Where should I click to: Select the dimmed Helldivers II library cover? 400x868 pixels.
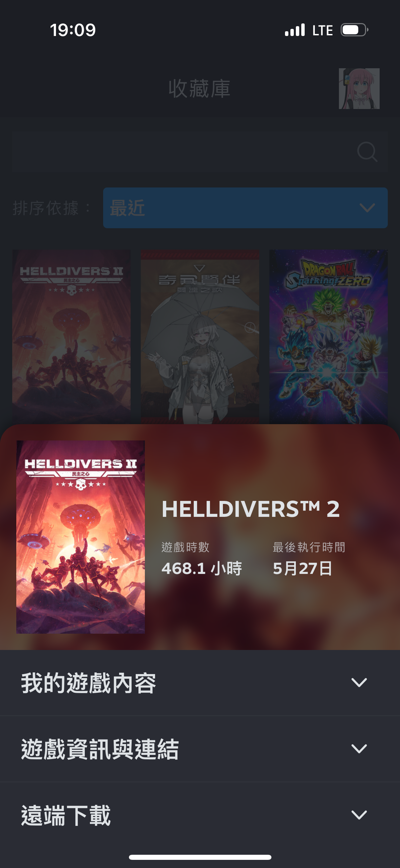tap(71, 337)
